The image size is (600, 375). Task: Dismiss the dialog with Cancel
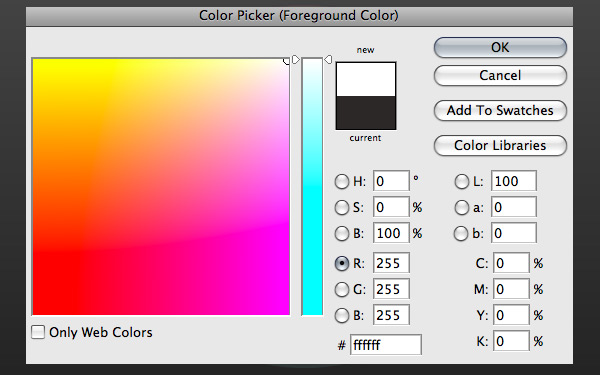pyautogui.click(x=500, y=75)
